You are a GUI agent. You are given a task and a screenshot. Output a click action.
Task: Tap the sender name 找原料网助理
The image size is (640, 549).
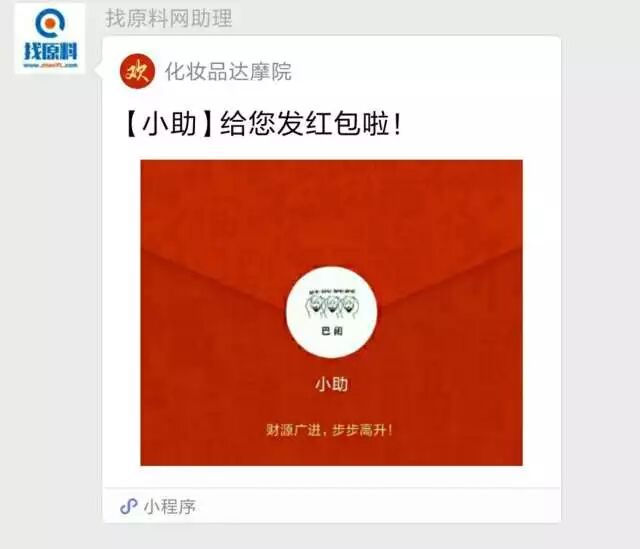[x=169, y=18]
